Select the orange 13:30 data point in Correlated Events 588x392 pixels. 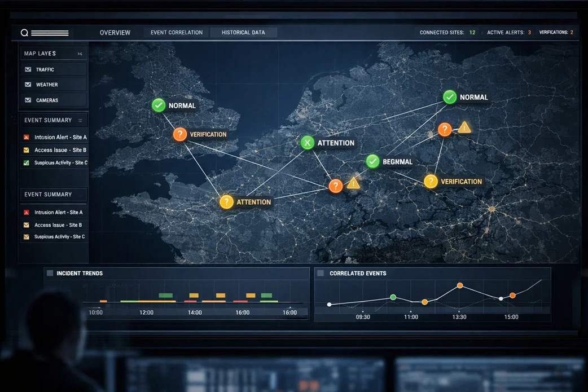point(460,285)
